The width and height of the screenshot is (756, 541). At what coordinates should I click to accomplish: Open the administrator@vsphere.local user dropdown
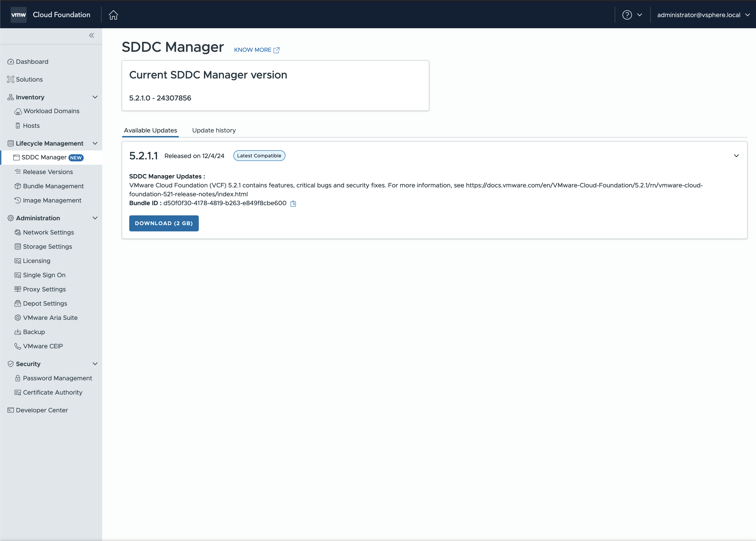click(x=703, y=15)
